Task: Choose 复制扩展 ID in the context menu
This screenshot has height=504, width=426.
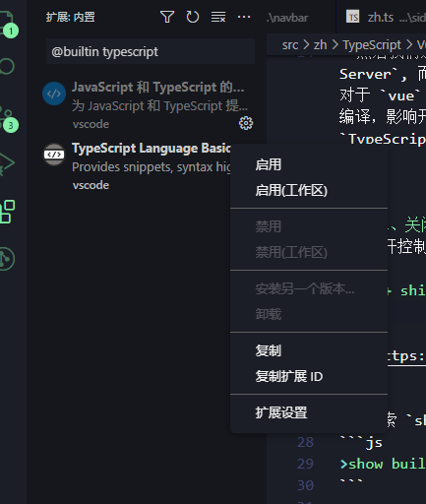Action: pos(309,376)
